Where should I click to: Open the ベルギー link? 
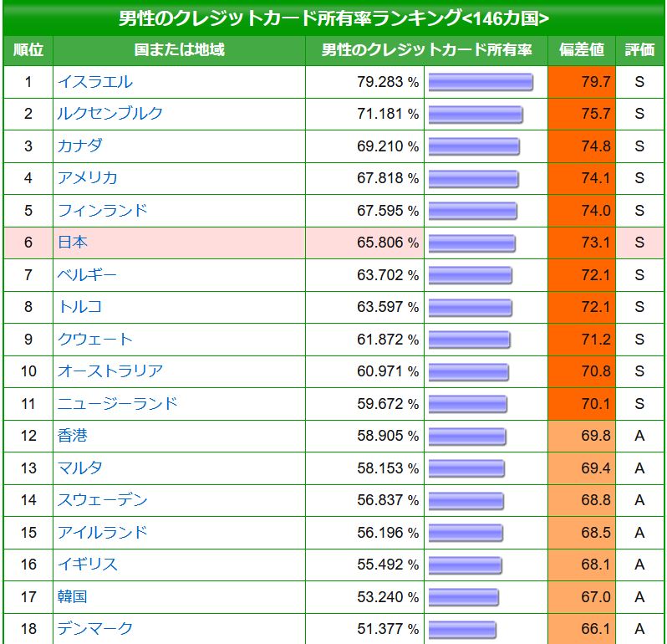[87, 275]
